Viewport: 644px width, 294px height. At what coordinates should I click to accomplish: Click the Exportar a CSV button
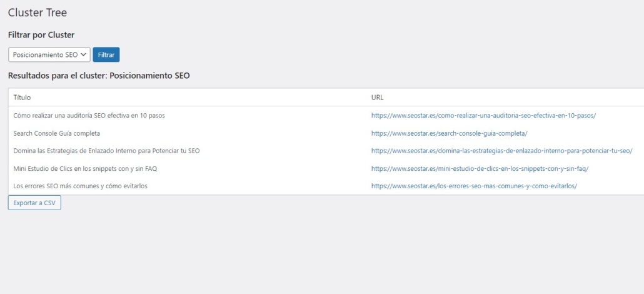click(x=34, y=203)
